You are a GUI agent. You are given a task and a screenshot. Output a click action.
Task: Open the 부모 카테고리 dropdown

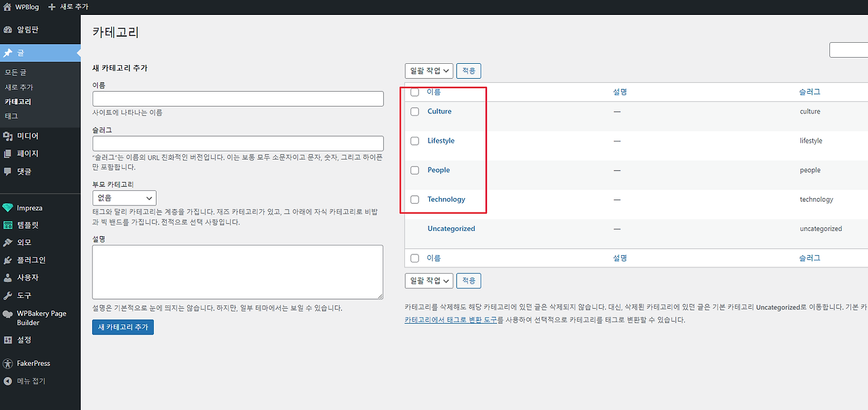click(x=124, y=198)
